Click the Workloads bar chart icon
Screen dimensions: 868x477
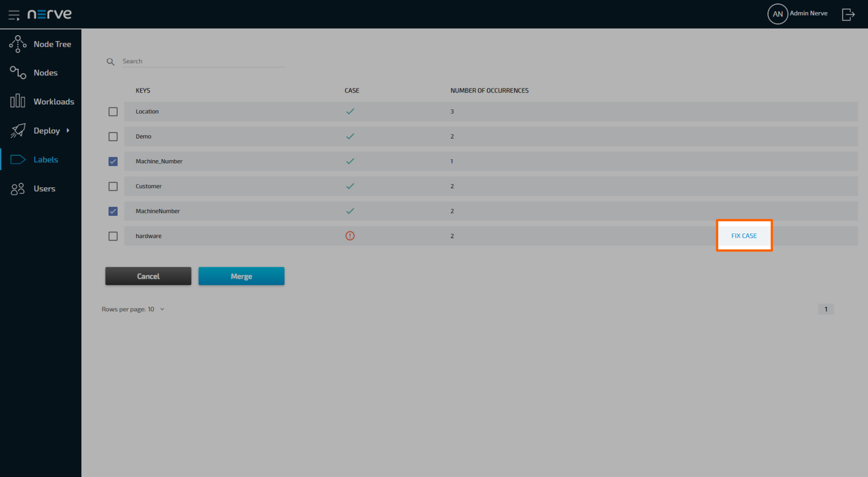[x=18, y=101]
